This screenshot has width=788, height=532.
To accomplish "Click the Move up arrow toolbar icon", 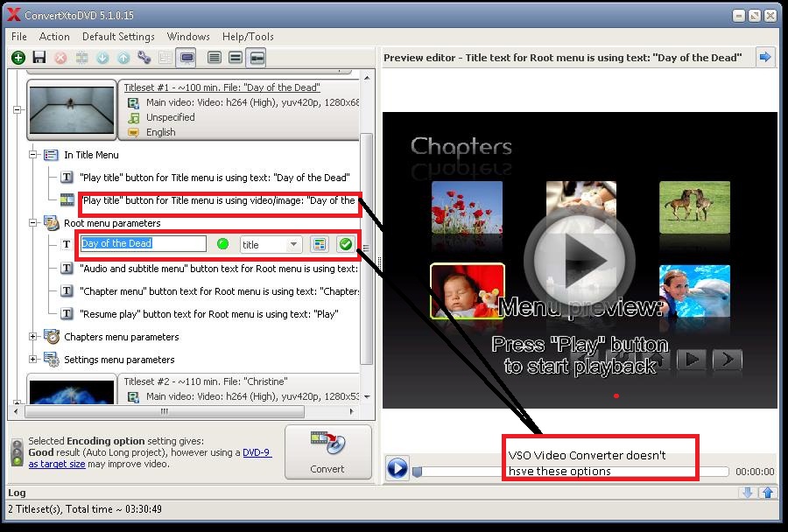I will 123,58.
